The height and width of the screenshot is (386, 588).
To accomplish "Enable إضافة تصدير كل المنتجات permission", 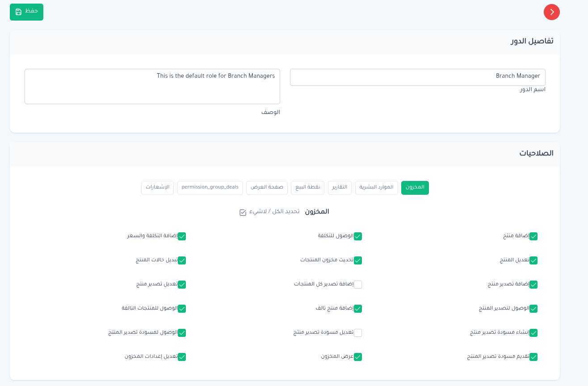I will pos(358,285).
